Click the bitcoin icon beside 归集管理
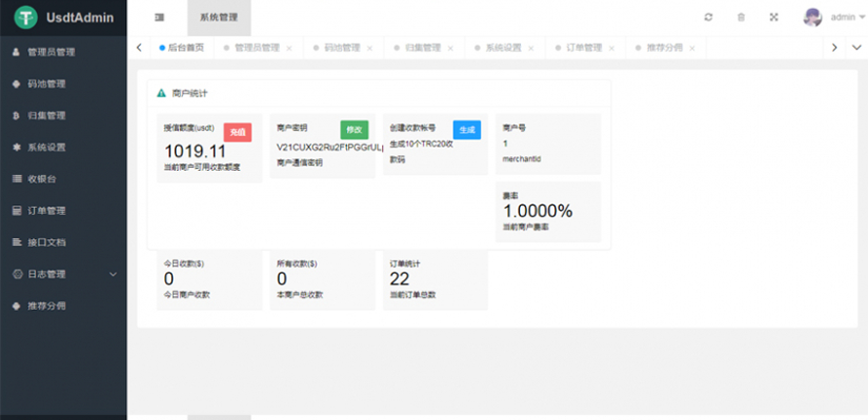Screen dimensions: 868x420 coord(16,115)
